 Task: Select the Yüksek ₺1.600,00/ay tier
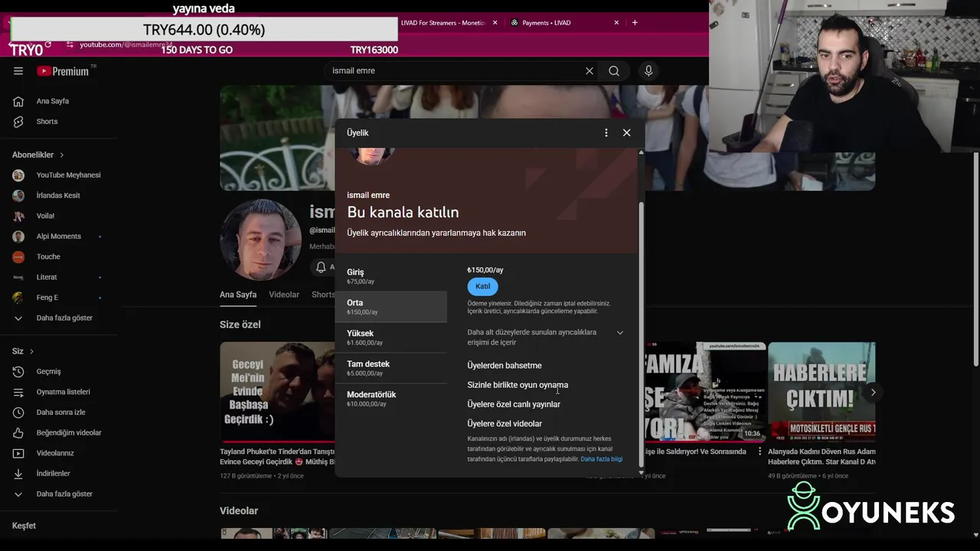[390, 337]
